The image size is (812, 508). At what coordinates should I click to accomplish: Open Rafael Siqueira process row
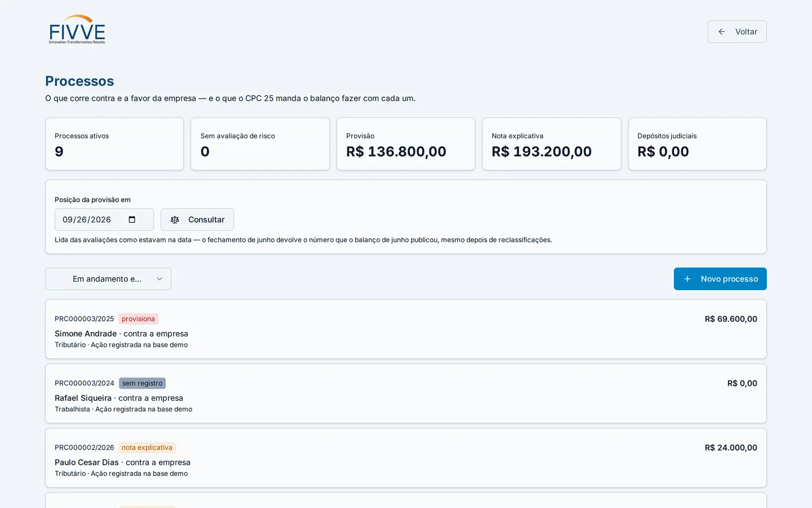[406, 394]
